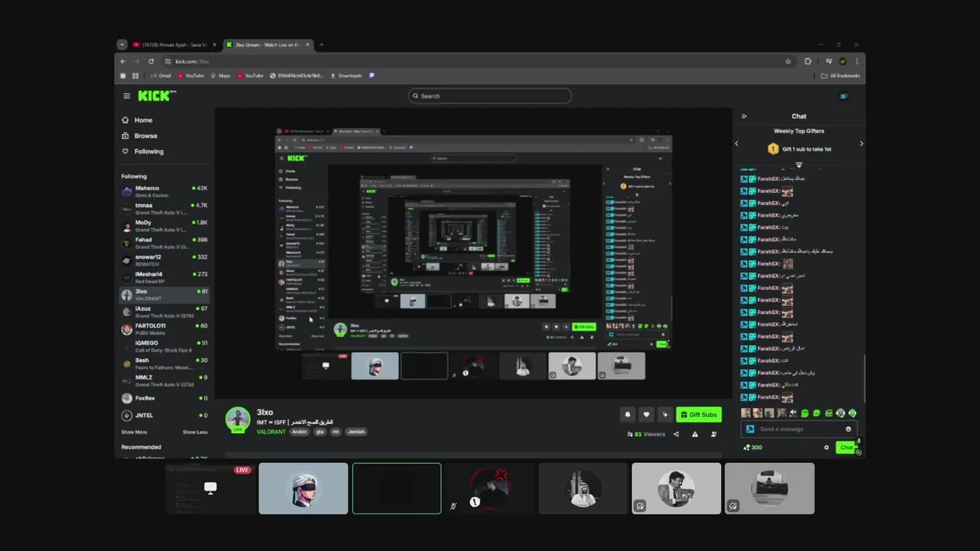Open the JNTEL channel in Following
The height and width of the screenshot is (551, 980).
[x=165, y=416]
